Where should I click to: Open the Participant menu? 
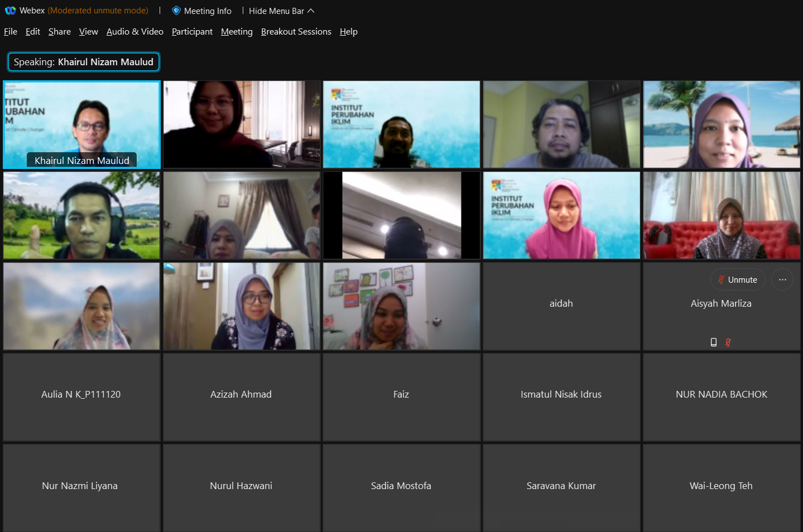[x=192, y=32]
